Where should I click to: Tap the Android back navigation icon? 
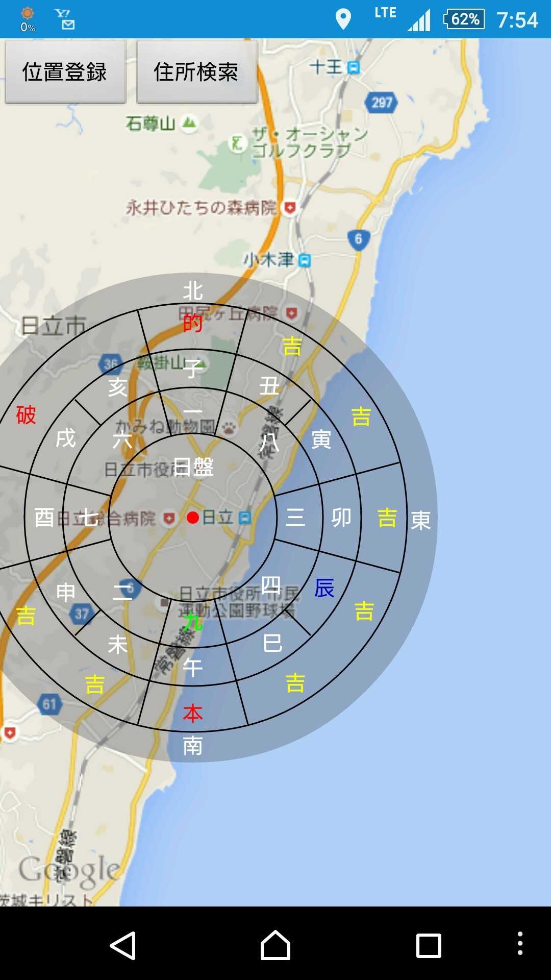tap(123, 946)
